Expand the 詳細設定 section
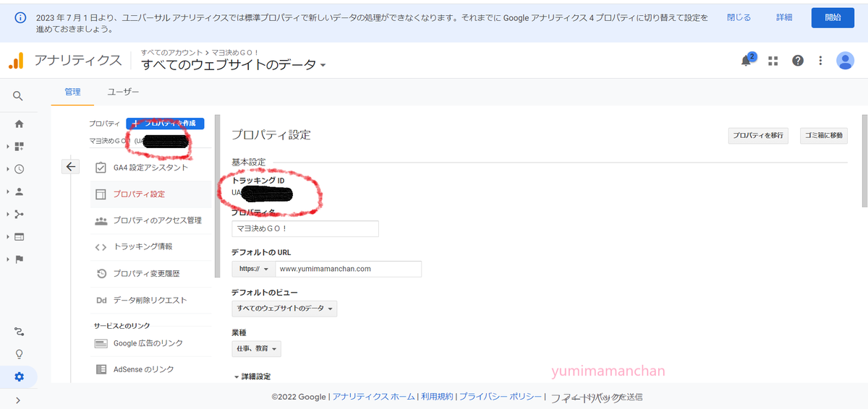The width and height of the screenshot is (868, 409). click(252, 377)
